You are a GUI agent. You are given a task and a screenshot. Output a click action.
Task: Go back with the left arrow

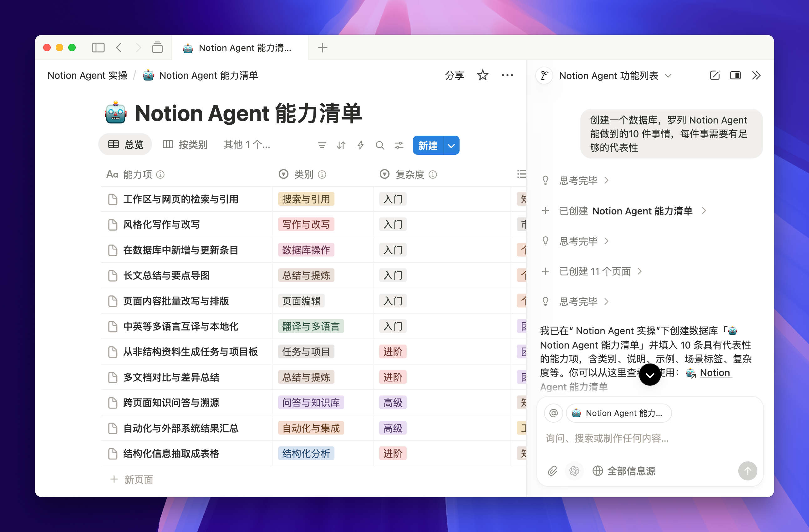119,48
